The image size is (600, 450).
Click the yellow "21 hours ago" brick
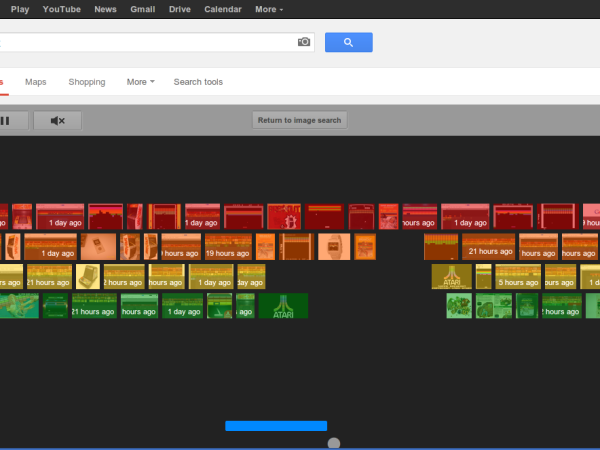(49, 276)
